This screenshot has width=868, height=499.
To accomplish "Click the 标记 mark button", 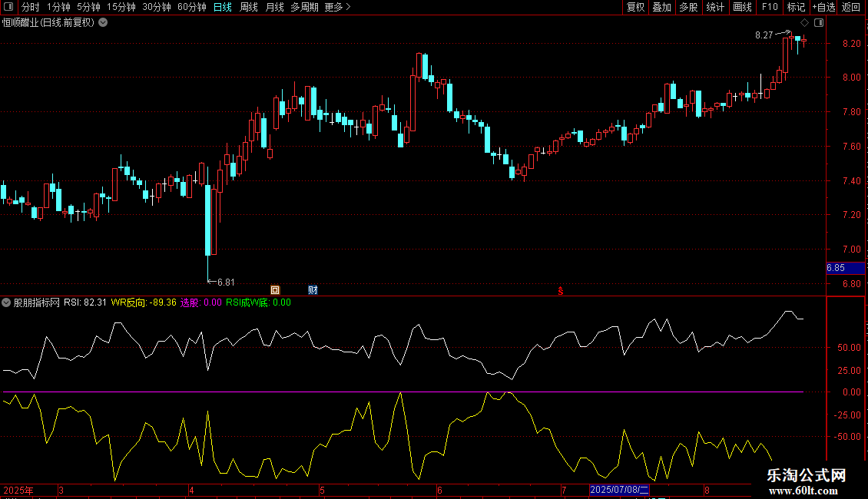I will point(796,7).
